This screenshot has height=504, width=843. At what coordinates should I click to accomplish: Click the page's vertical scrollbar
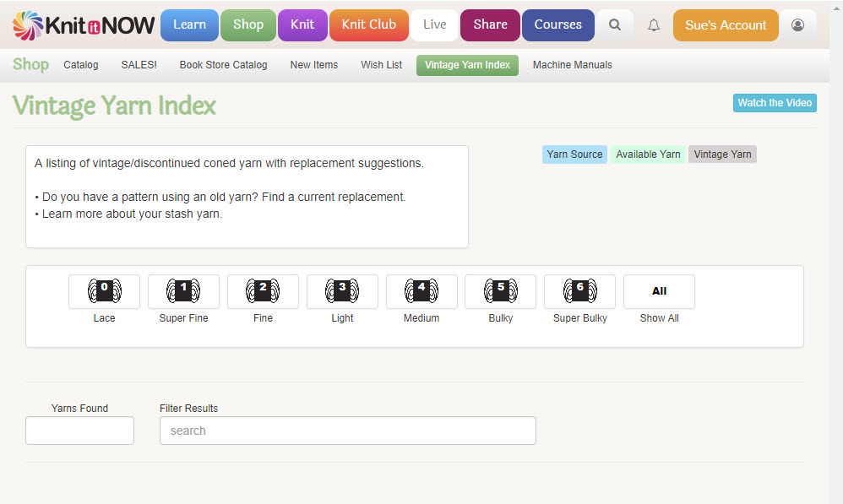click(836, 252)
